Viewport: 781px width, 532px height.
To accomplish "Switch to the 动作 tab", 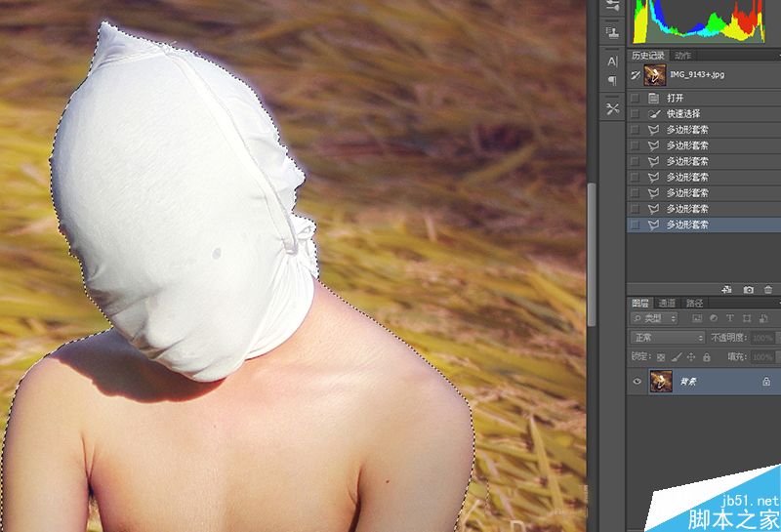I will coord(682,56).
